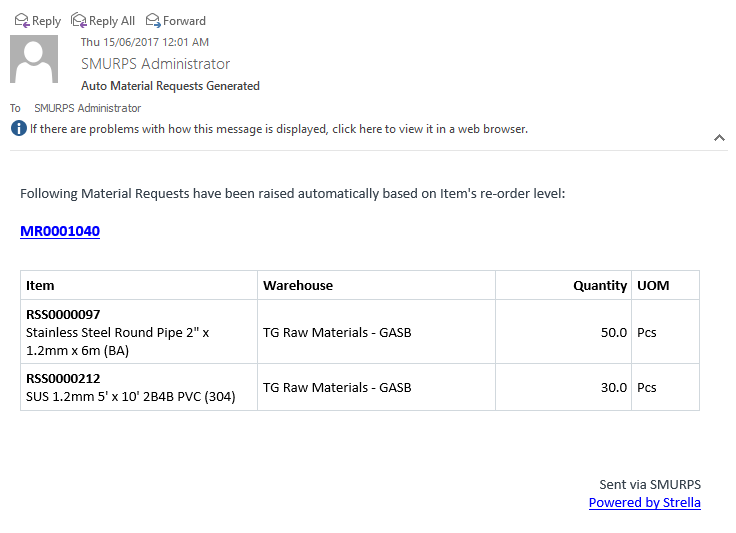
Task: Click the Forward button label
Action: 184,21
